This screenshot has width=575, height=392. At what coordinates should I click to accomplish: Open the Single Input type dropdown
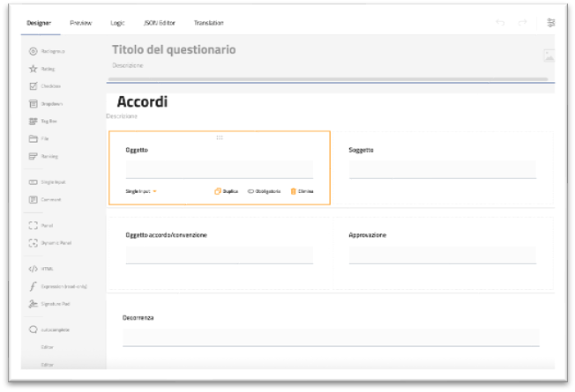click(141, 190)
